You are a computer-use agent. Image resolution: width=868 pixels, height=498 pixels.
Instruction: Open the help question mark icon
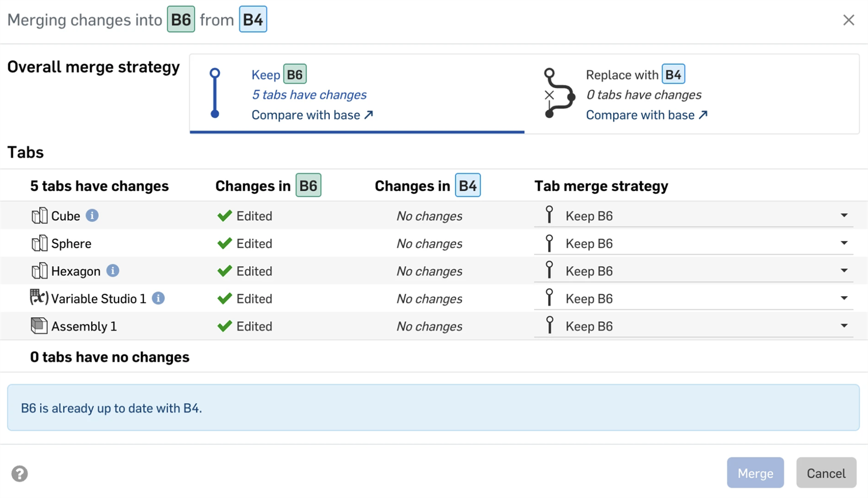[20, 473]
